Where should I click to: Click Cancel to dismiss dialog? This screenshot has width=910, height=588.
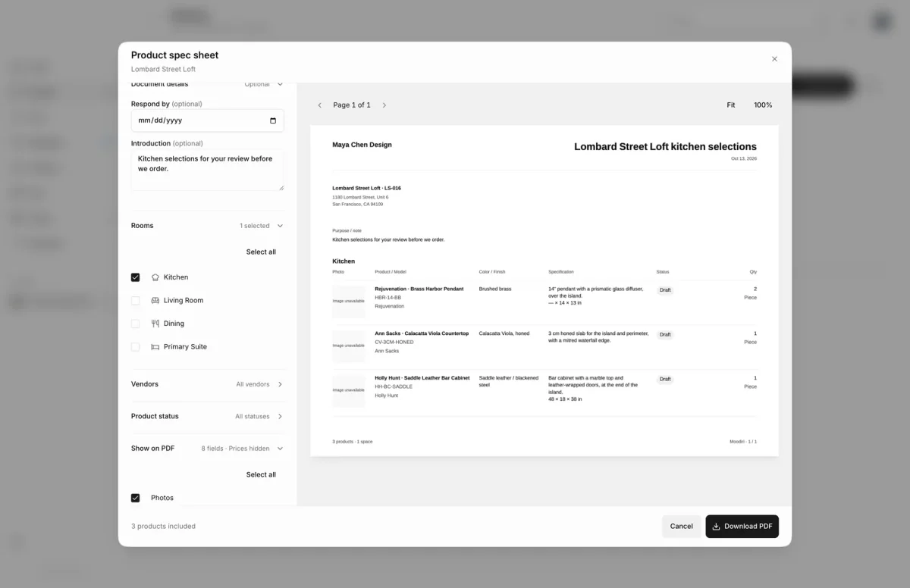(x=681, y=527)
